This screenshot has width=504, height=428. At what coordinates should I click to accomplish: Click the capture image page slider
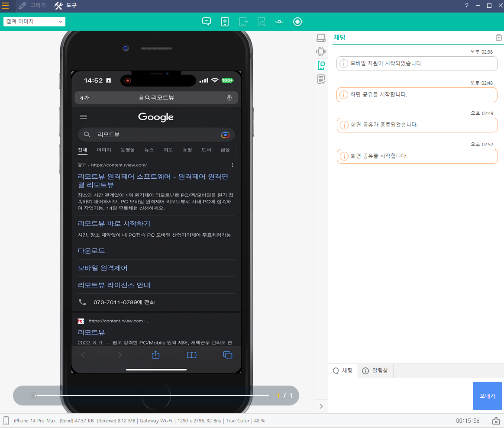(151, 396)
